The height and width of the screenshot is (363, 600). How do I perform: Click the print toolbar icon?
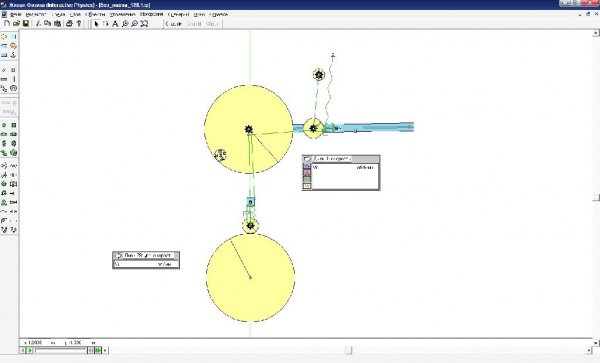pos(69,24)
